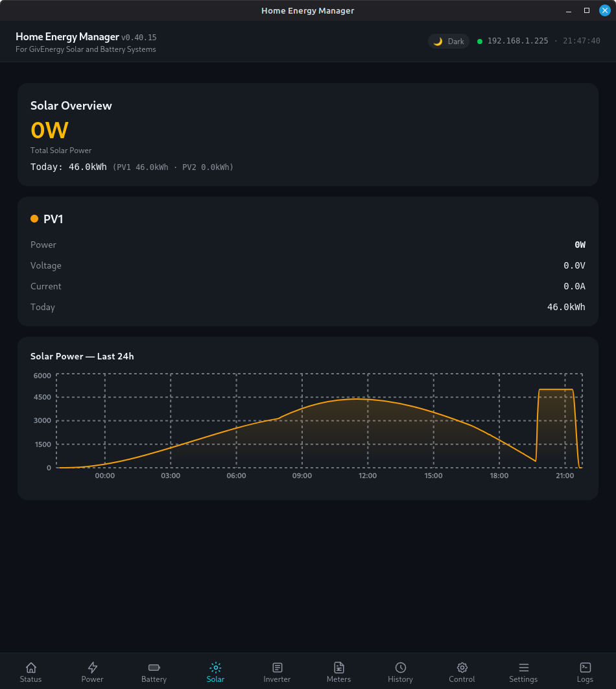Open the Control page via gear icon
This screenshot has height=689, width=616.
[x=462, y=668]
